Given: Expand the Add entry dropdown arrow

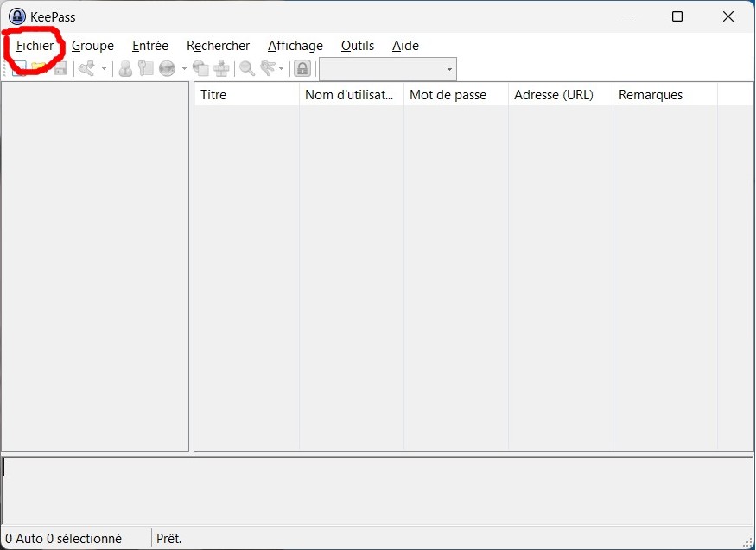Looking at the screenshot, I should pyautogui.click(x=104, y=69).
